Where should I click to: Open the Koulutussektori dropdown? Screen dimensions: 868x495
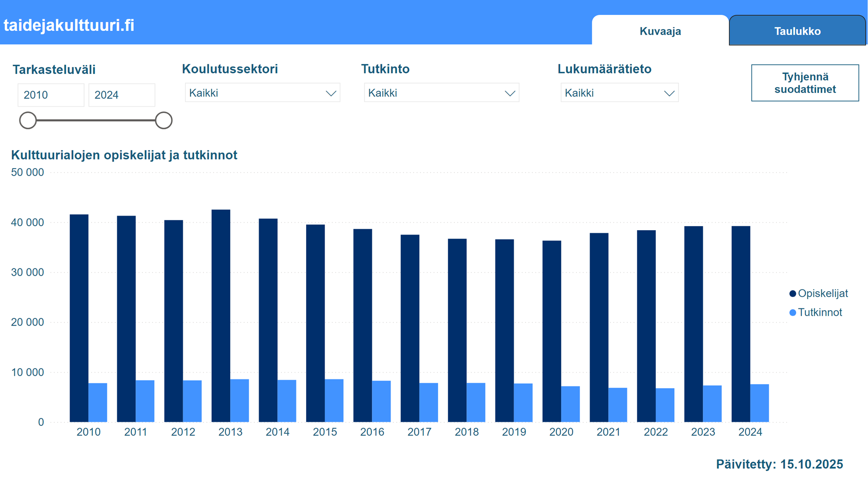click(x=262, y=93)
